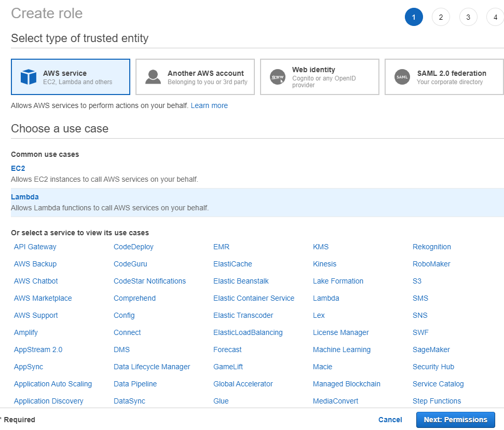Select the GameLift service

228,367
